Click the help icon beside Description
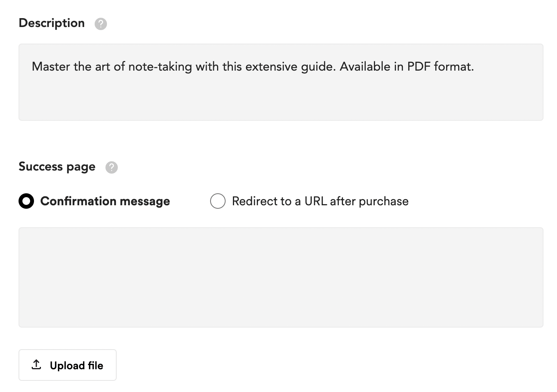The width and height of the screenshot is (557, 392). point(101,24)
